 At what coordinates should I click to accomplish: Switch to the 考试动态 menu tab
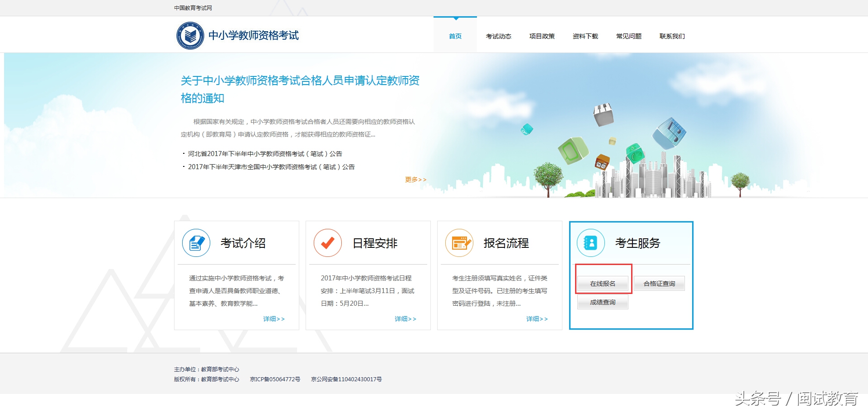(x=499, y=36)
